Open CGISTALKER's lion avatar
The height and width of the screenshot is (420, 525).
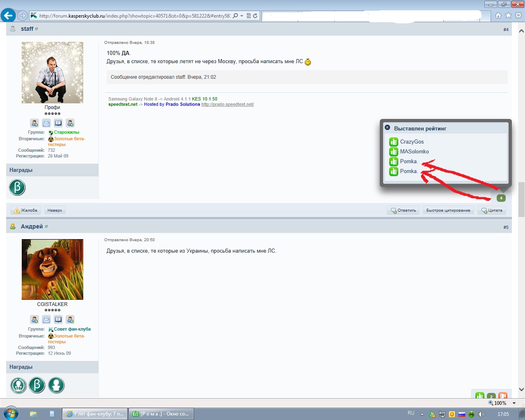click(x=52, y=269)
